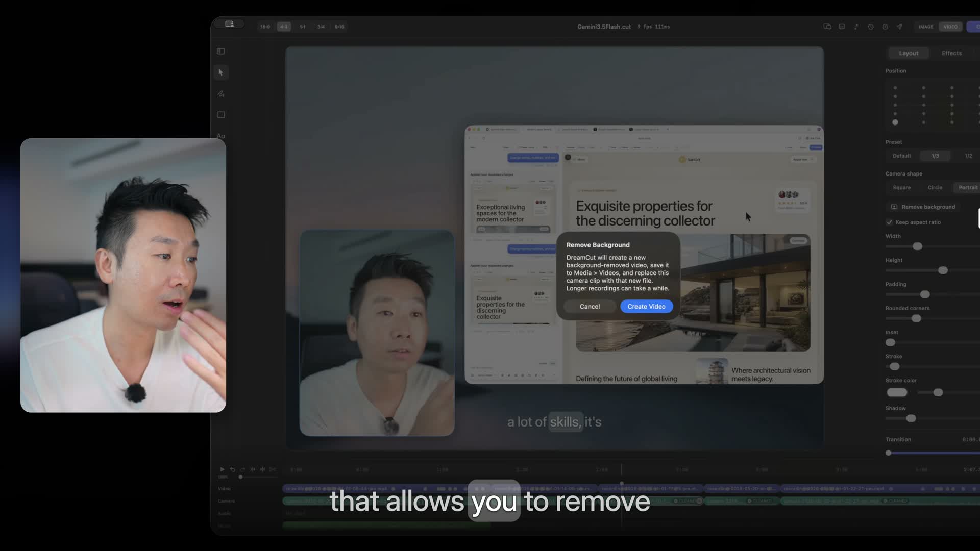Adjust the Stroke slider handle
This screenshot has width=980, height=551.
pos(894,366)
